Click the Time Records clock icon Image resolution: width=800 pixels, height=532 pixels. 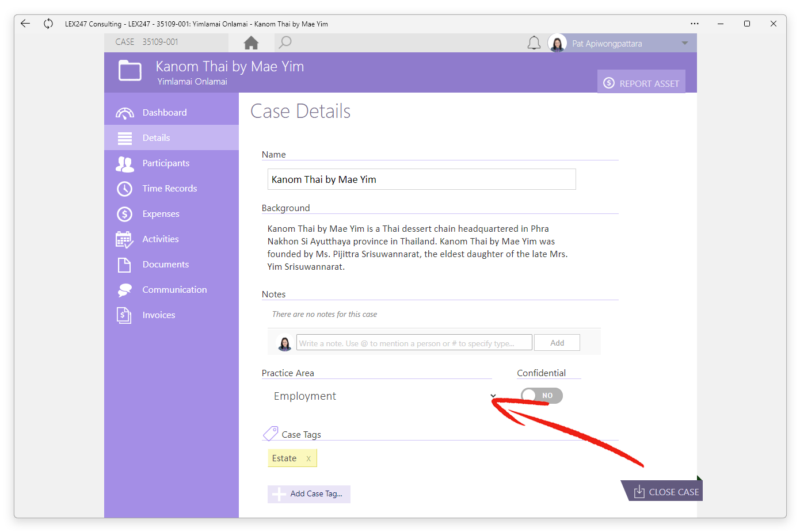pyautogui.click(x=125, y=189)
